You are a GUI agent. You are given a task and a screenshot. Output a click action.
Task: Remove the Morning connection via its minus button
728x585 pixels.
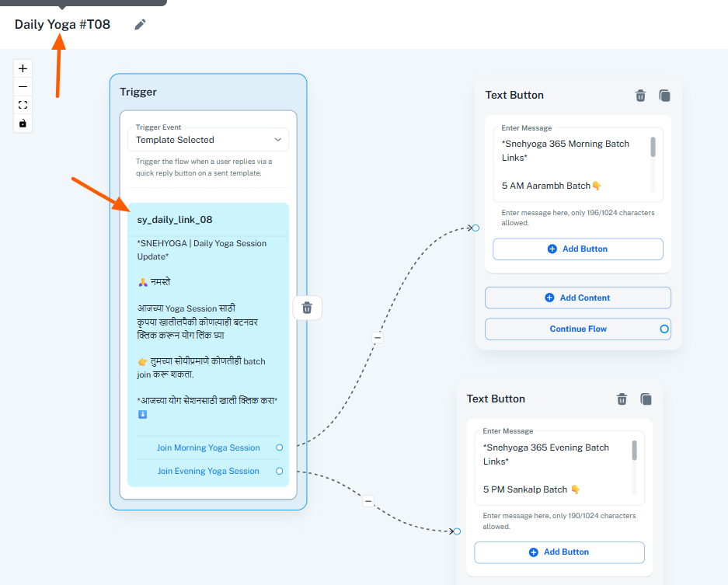[378, 337]
